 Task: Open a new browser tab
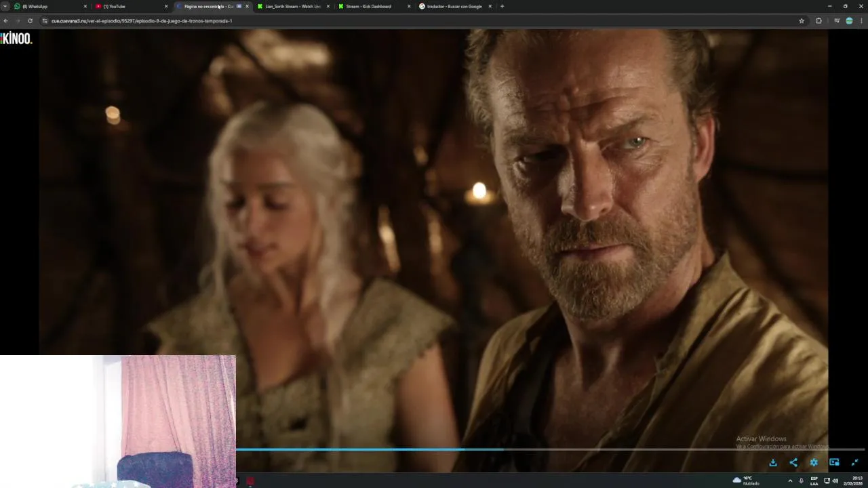(x=502, y=6)
